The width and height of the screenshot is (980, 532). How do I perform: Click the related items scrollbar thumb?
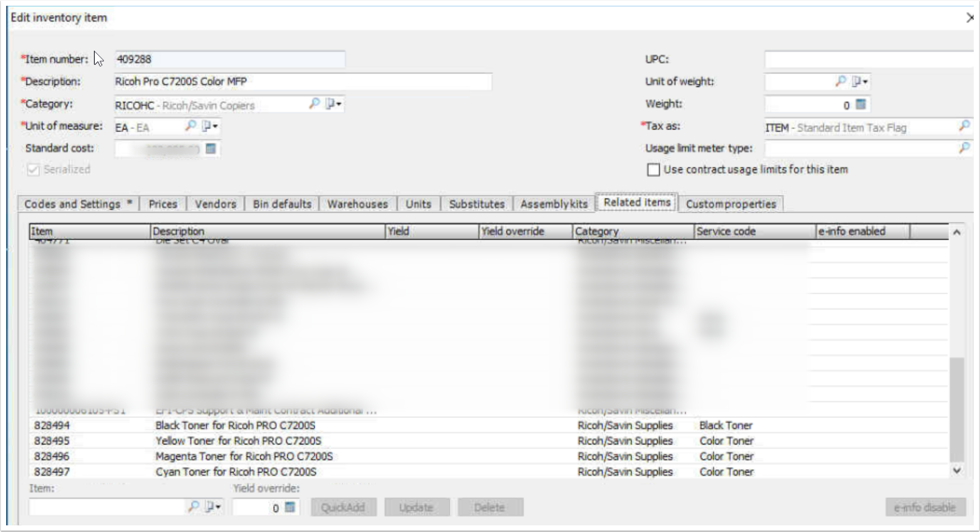[x=957, y=409]
